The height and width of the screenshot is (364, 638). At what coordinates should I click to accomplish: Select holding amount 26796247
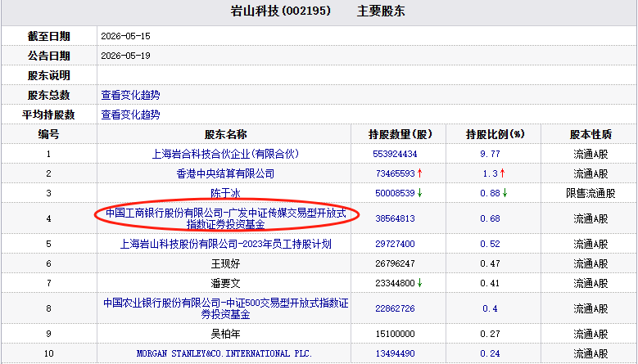click(x=395, y=263)
